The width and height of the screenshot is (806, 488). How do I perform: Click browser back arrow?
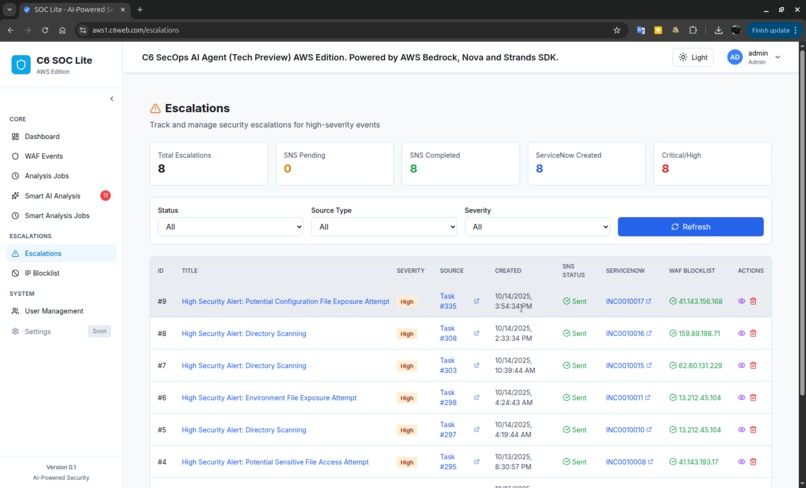pyautogui.click(x=11, y=30)
